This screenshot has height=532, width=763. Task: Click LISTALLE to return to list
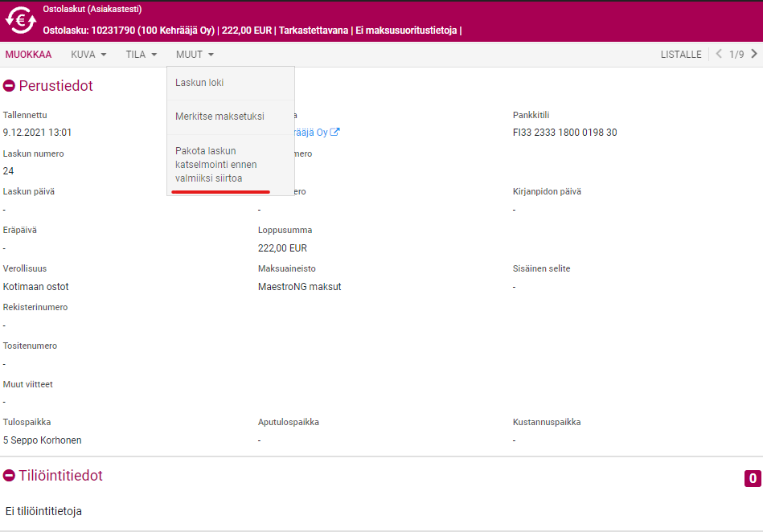coord(681,55)
